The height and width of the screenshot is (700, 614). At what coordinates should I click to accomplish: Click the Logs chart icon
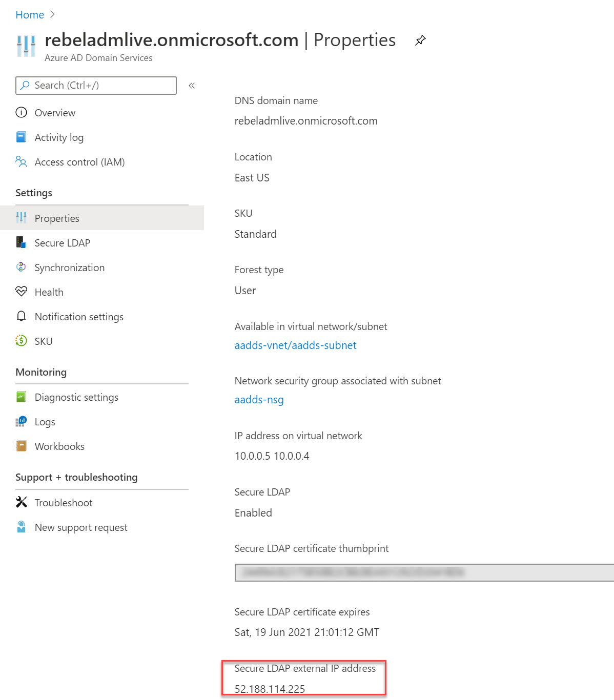pyautogui.click(x=21, y=421)
